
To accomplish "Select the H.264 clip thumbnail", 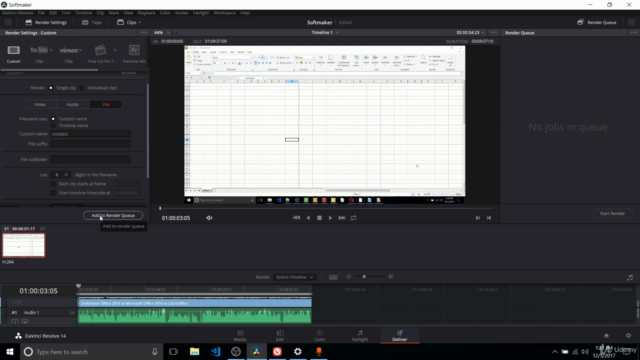I will pos(24,245).
